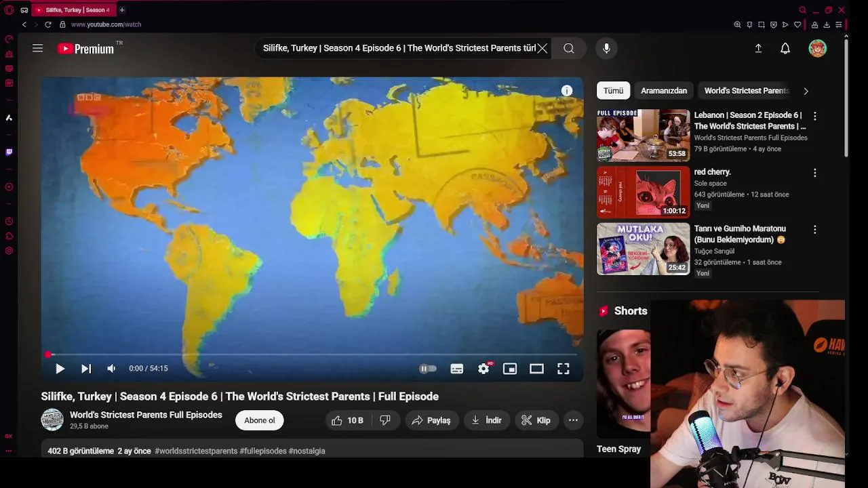Go to YouTube Premium home logo
868x488 pixels.
pyautogui.click(x=85, y=49)
